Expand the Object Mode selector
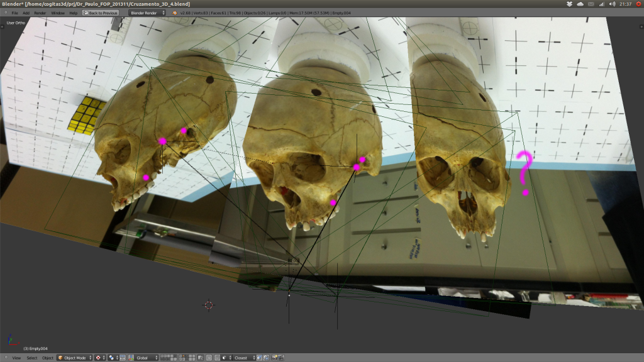The image size is (644, 362). [x=74, y=358]
